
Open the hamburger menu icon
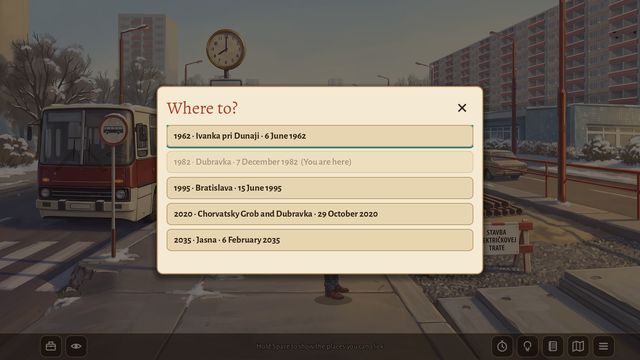point(603,347)
